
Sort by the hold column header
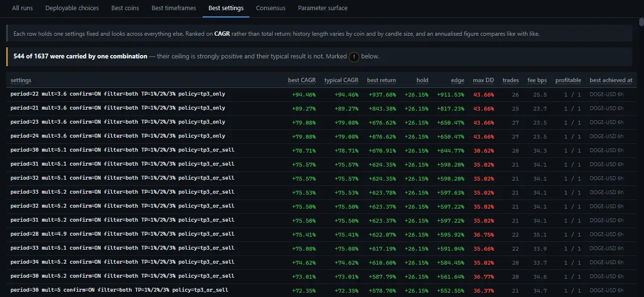(x=423, y=80)
